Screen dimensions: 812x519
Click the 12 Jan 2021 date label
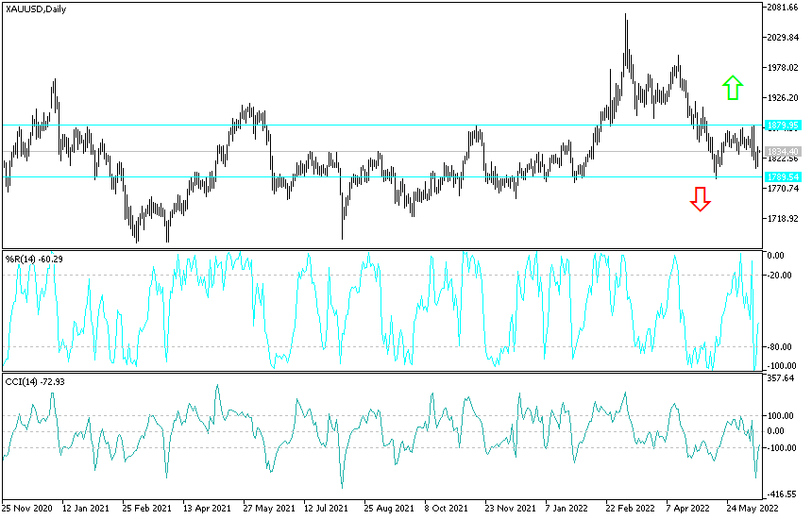tap(86, 508)
